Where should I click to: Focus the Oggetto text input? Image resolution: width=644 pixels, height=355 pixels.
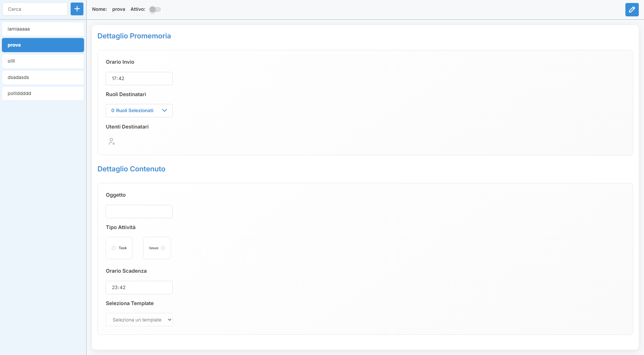pyautogui.click(x=139, y=212)
